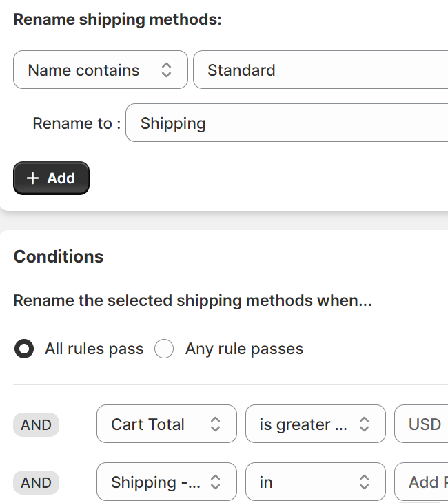Click the chevron arrows on the 'in' selector
The image size is (448, 503).
tap(364, 482)
